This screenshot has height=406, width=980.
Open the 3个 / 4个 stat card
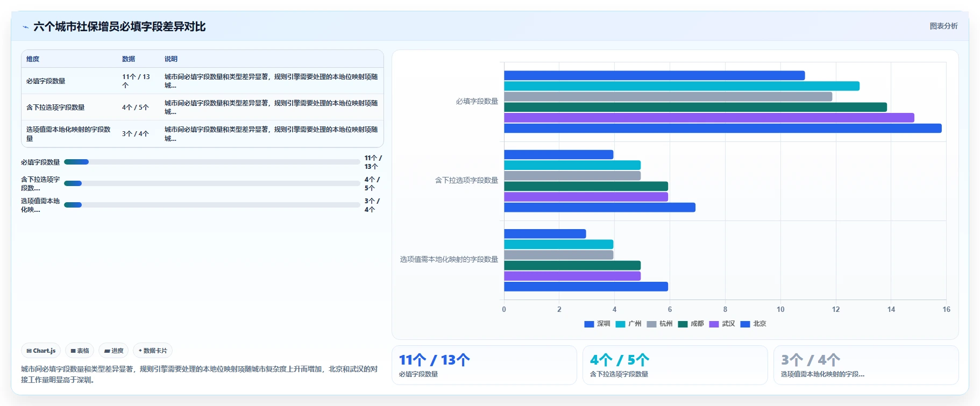[x=866, y=365]
